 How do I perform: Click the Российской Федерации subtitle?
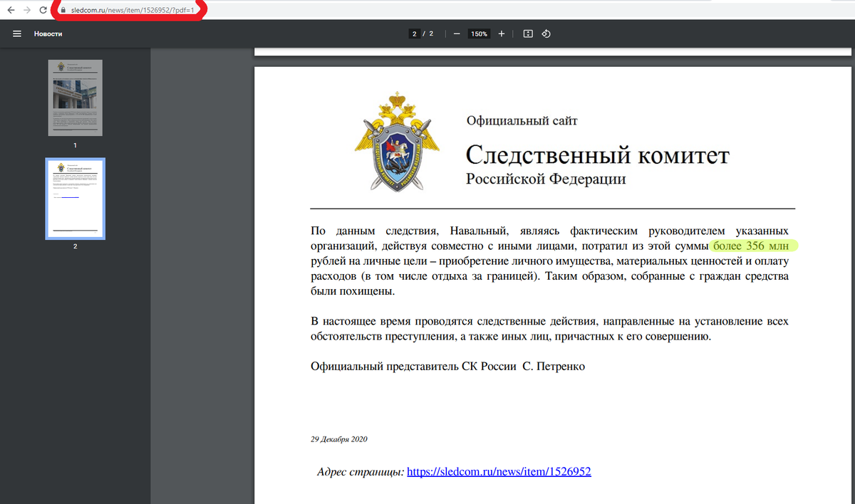546,179
